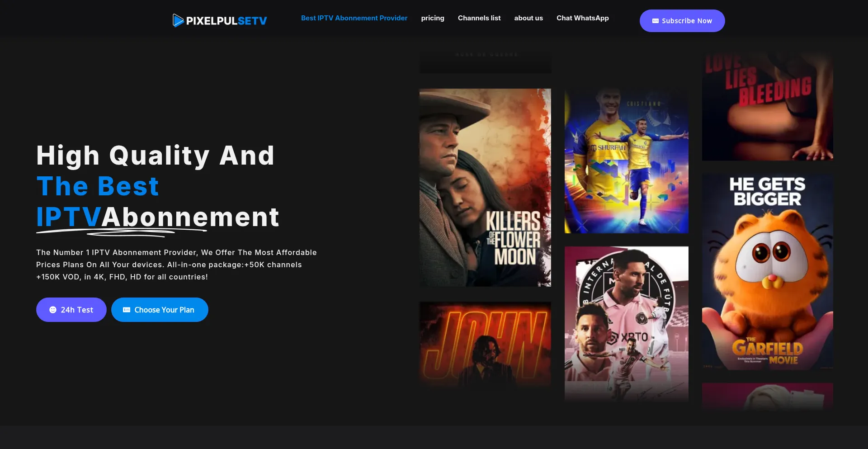Screen dimensions: 868x449
Task: Click the Love Lies Bleeding poster
Action: (767, 106)
